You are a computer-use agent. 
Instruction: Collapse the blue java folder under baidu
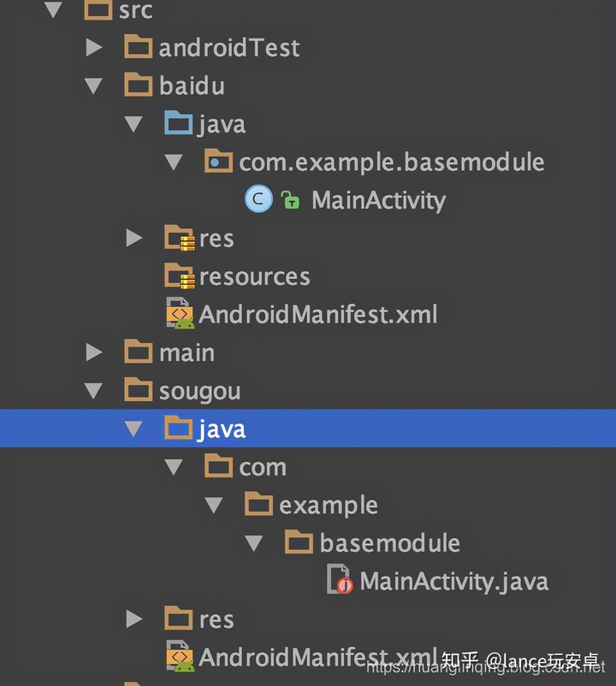pyautogui.click(x=133, y=124)
